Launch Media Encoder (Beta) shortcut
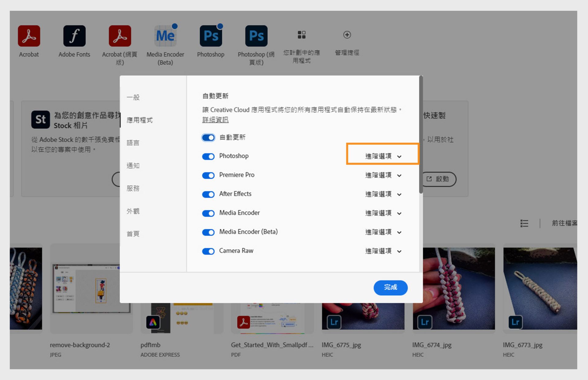588x380 pixels. [165, 36]
